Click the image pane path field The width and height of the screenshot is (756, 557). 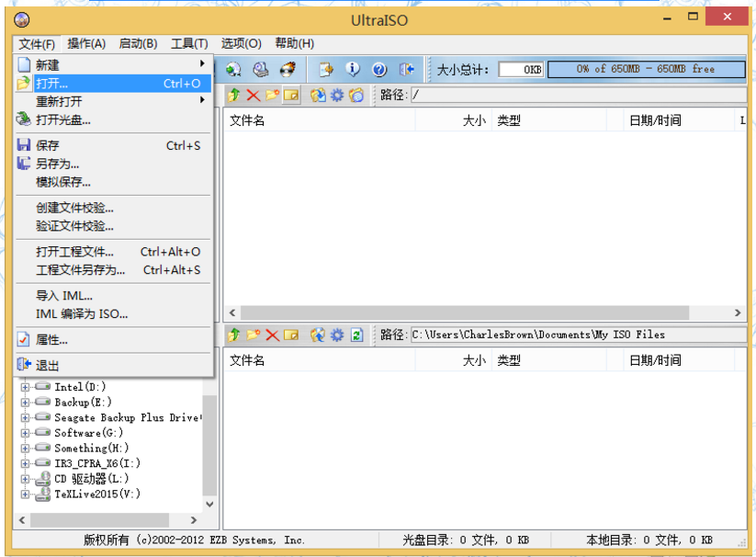(x=579, y=95)
